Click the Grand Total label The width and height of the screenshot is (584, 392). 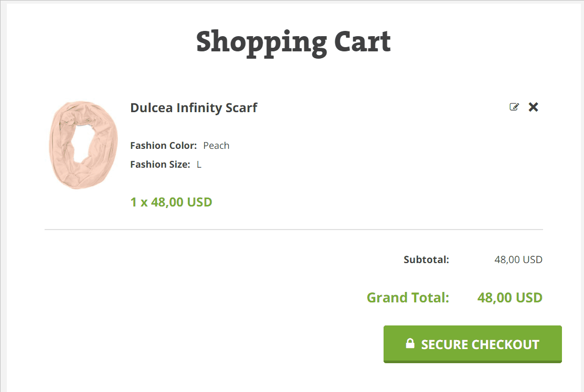click(408, 298)
